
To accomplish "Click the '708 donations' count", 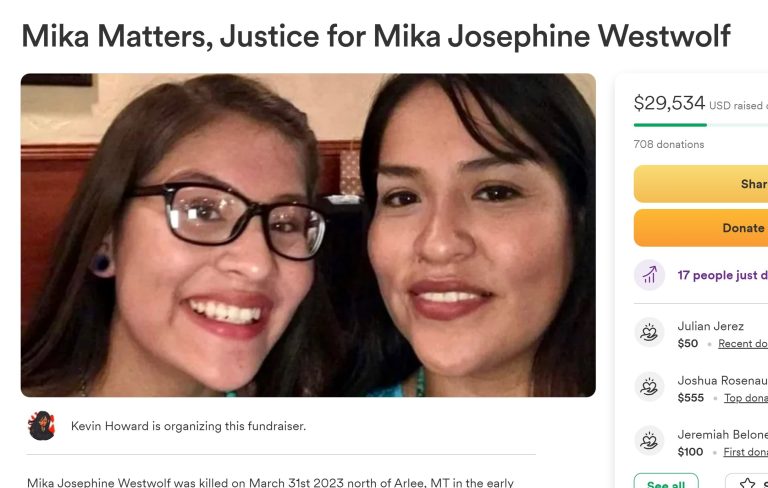I will point(669,144).
